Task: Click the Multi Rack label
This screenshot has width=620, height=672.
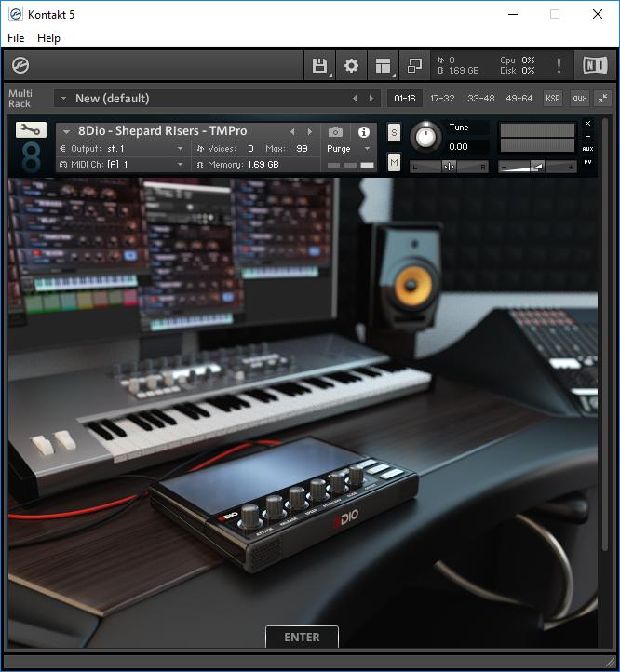Action: tap(20, 98)
